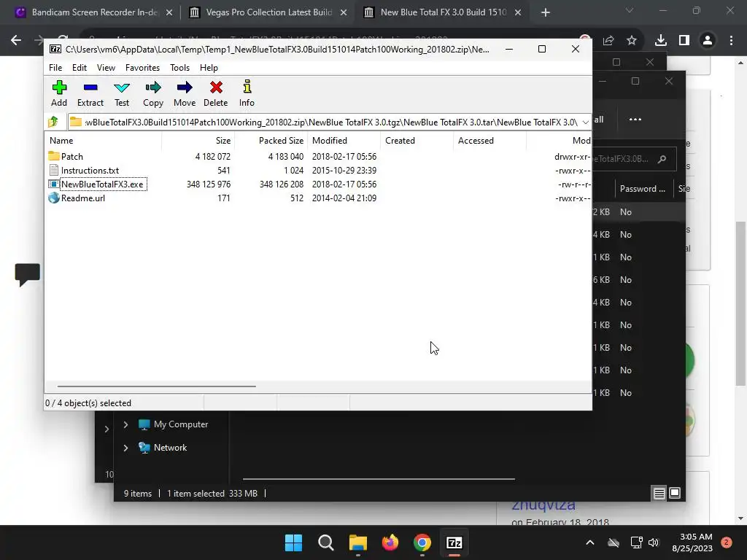Sort by Packed Size column header
The width and height of the screenshot is (747, 560).
(x=271, y=141)
